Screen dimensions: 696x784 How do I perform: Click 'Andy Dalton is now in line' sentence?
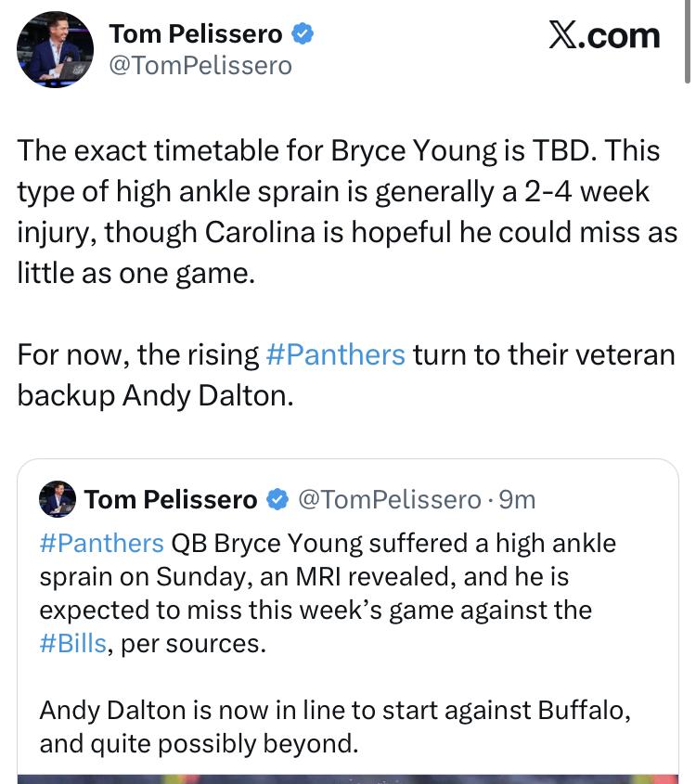coord(334,711)
